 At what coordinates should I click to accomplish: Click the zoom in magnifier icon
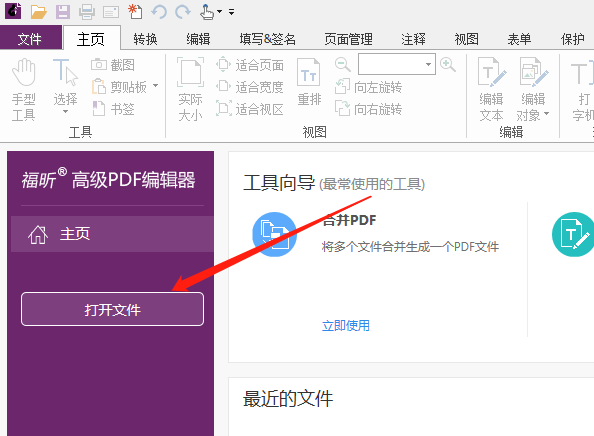coord(448,64)
